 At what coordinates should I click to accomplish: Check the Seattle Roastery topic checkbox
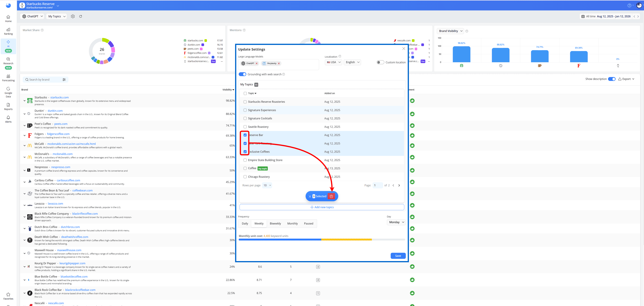(245, 127)
